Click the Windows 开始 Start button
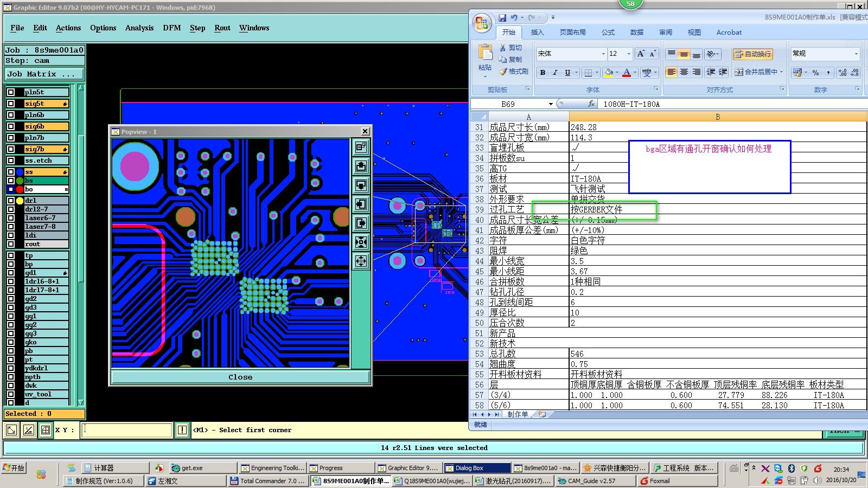The width and height of the screenshot is (868, 488). pos(14,468)
